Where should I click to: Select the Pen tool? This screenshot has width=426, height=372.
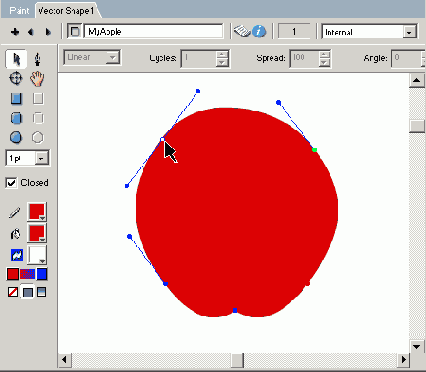(38, 59)
